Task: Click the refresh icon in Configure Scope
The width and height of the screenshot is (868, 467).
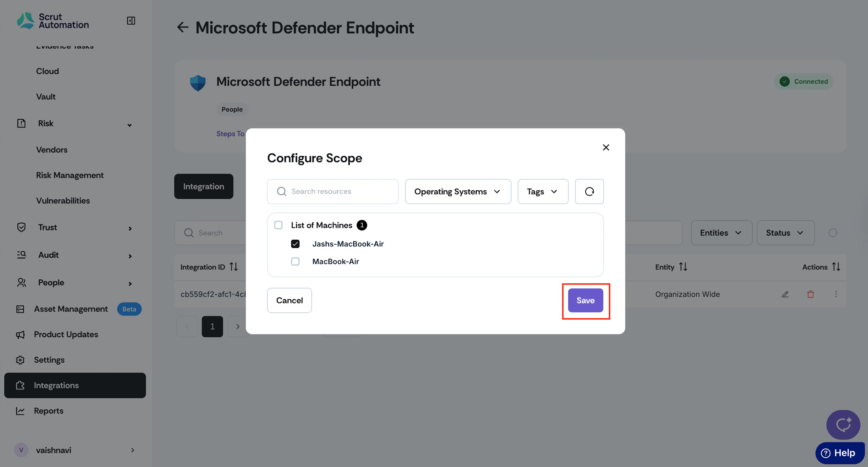Action: pos(589,191)
